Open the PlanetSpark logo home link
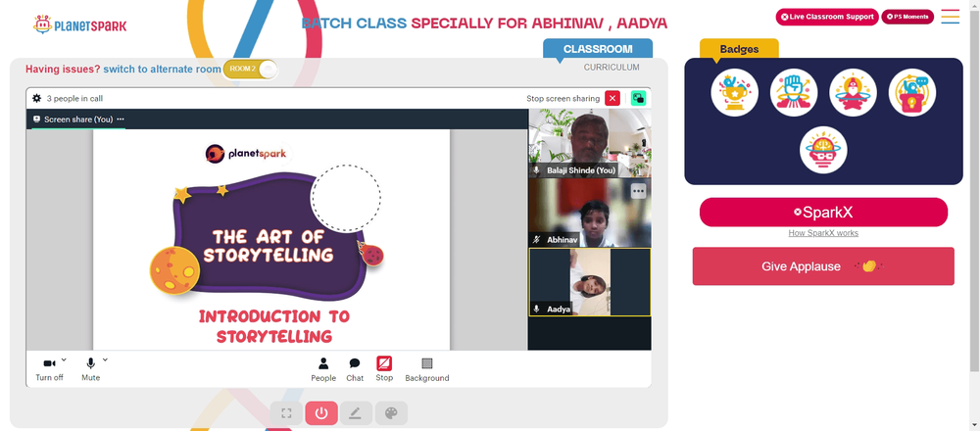 click(x=79, y=25)
